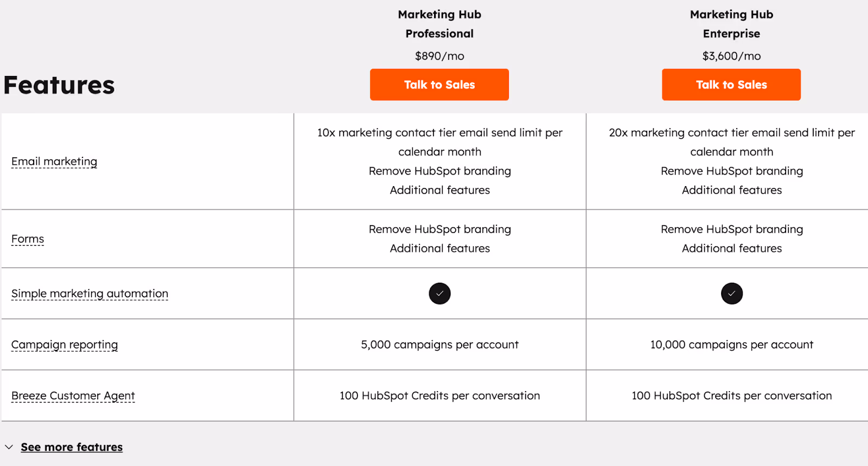Image resolution: width=868 pixels, height=466 pixels.
Task: Select the Marketing Hub Enterprise column header
Action: pyautogui.click(x=731, y=24)
